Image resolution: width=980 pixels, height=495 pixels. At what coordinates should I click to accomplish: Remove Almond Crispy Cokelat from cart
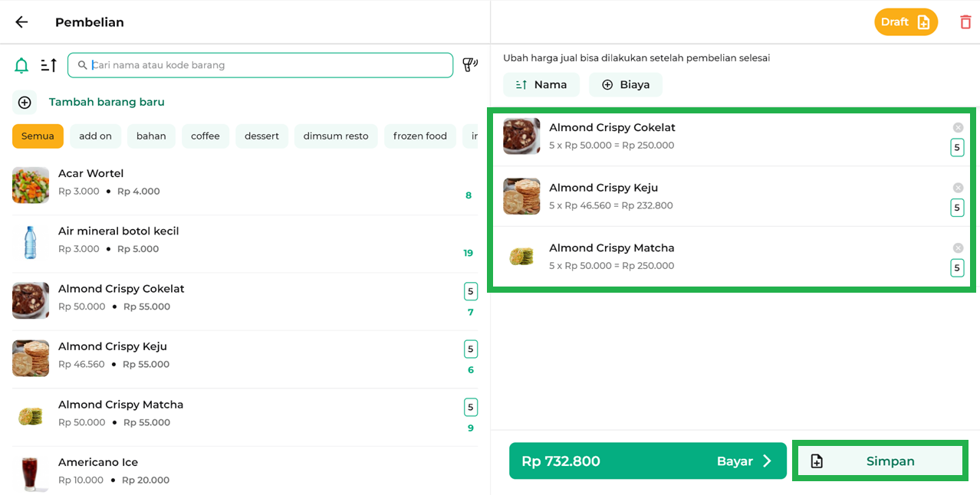click(x=958, y=128)
